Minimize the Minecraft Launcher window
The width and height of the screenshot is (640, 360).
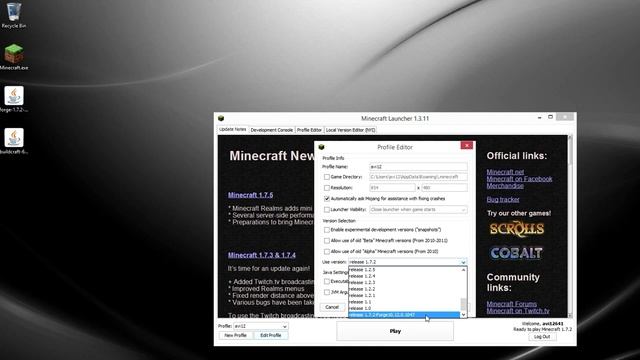(540, 118)
